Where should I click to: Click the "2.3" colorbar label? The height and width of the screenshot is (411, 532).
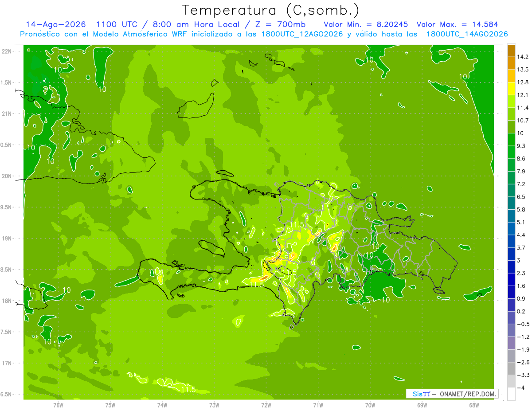click(x=521, y=273)
